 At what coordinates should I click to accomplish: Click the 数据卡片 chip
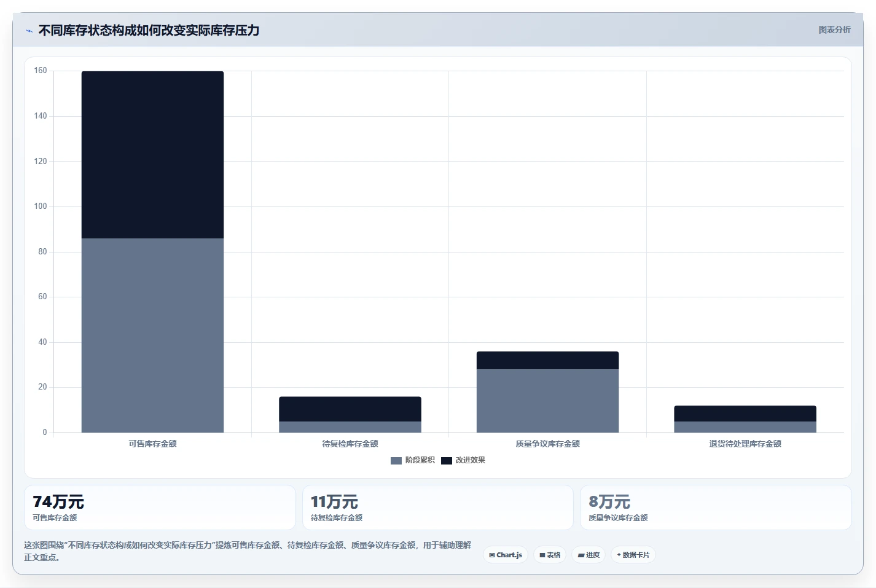633,555
